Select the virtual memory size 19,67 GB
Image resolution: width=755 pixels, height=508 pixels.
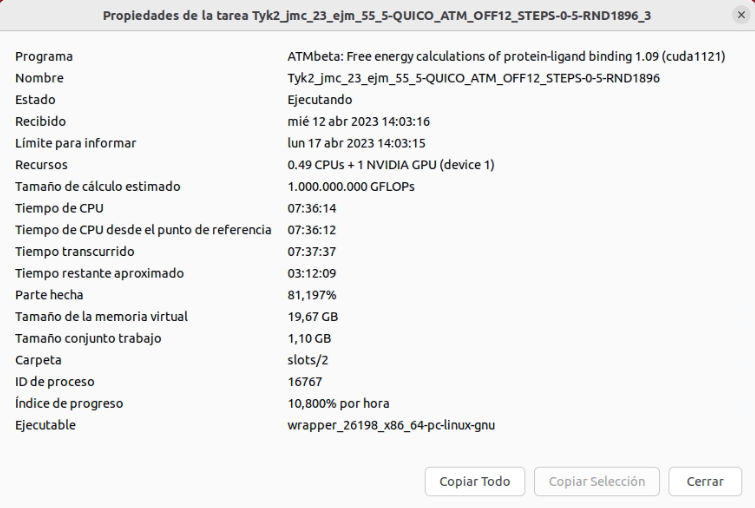tap(312, 316)
